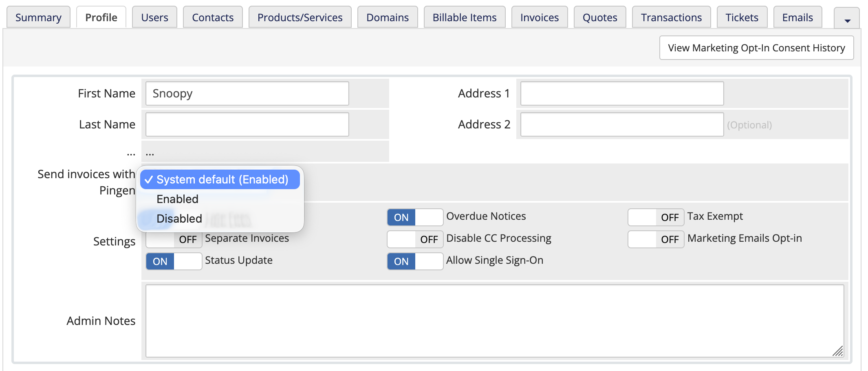Grab the Admin Notes resize handle
Viewport: 868px width, 371px height.
pyautogui.click(x=838, y=351)
